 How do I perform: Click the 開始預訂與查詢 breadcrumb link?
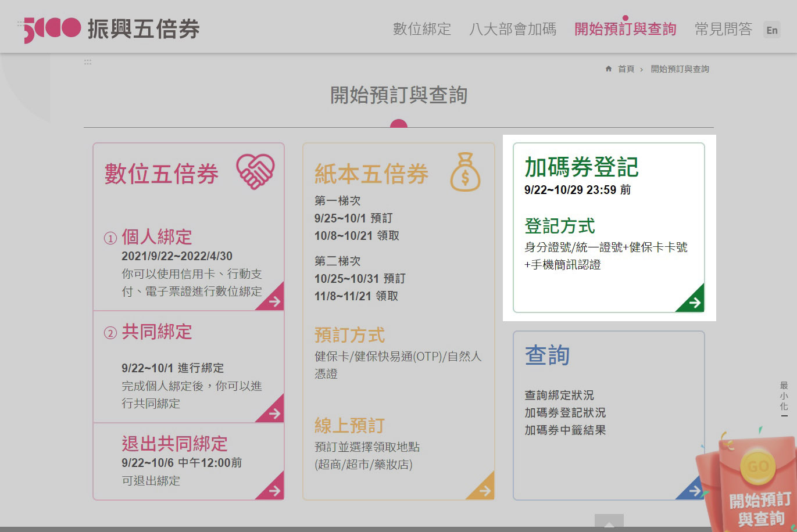pyautogui.click(x=680, y=69)
